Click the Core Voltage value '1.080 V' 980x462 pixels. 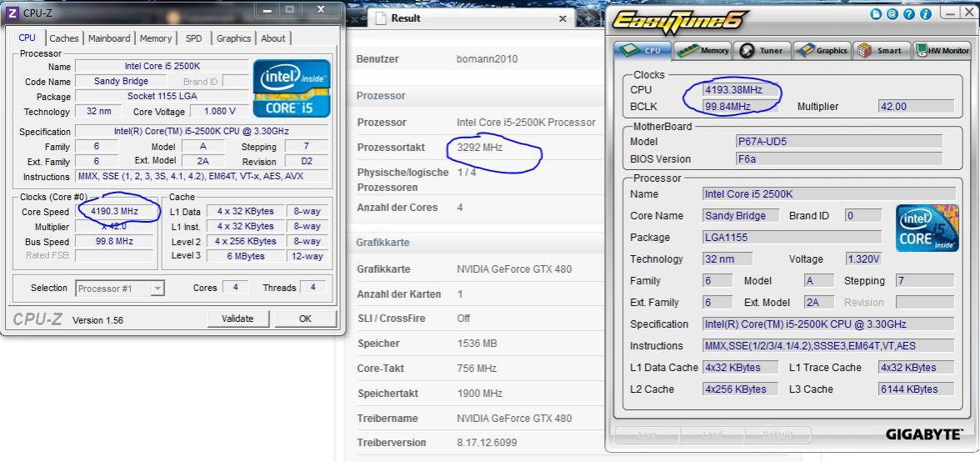[x=220, y=111]
